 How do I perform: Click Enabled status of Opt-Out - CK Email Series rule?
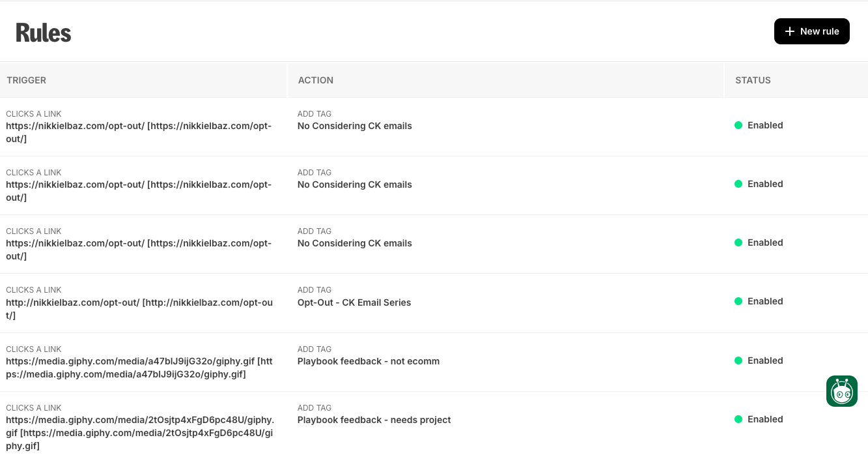pyautogui.click(x=759, y=301)
